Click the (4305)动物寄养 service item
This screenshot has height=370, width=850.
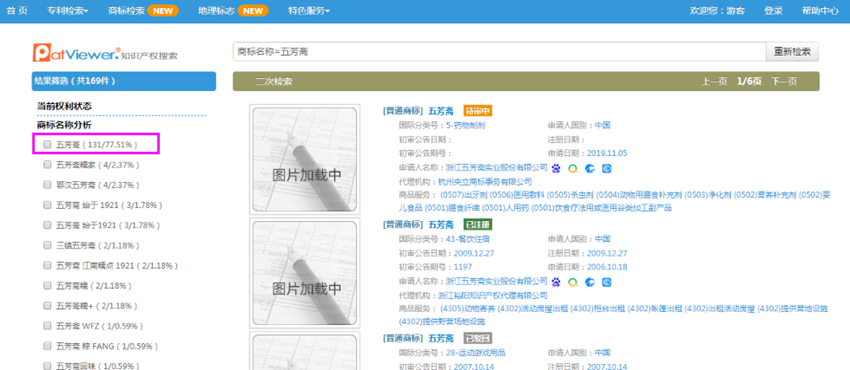coord(468,308)
